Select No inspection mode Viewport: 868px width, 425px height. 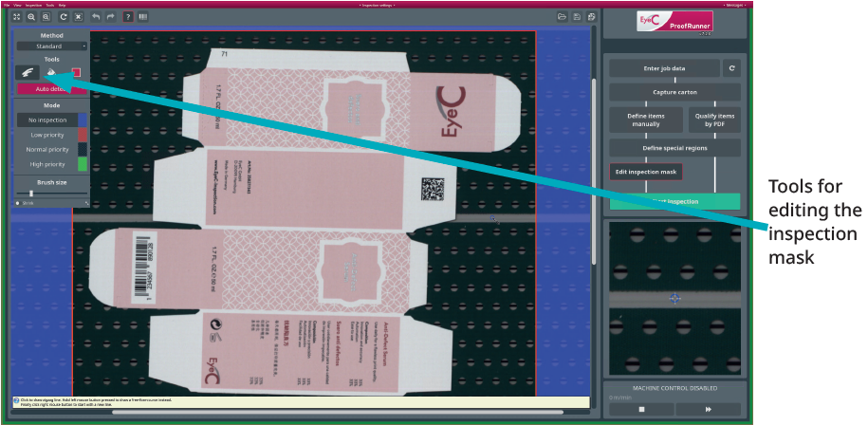(x=47, y=120)
